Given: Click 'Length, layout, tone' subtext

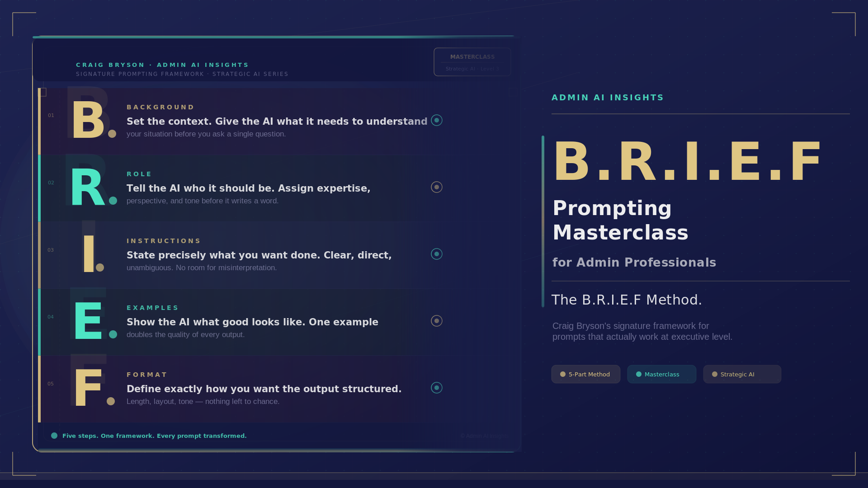Looking at the screenshot, I should pos(203,402).
